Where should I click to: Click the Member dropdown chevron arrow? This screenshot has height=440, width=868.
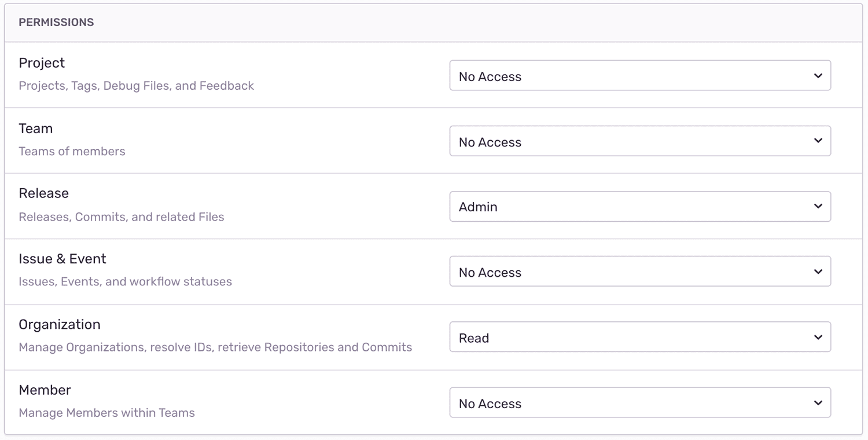click(x=818, y=402)
